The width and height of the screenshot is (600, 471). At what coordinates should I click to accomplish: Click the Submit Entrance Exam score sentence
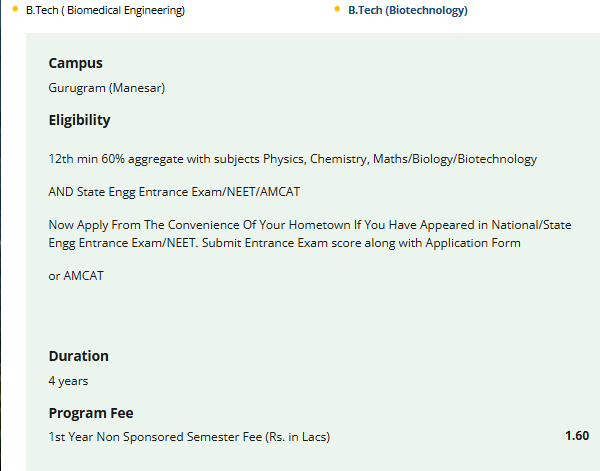pyautogui.click(x=361, y=243)
